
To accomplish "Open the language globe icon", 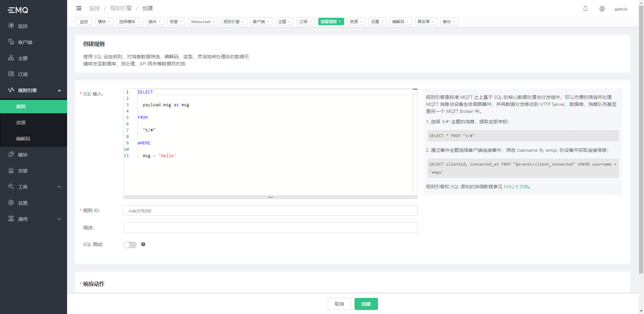I will coord(602,9).
